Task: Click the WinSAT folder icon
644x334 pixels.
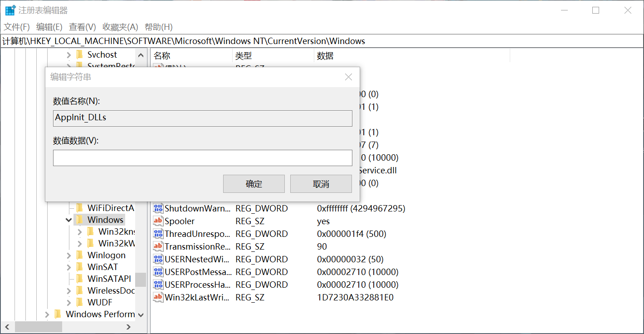Action: 79,267
